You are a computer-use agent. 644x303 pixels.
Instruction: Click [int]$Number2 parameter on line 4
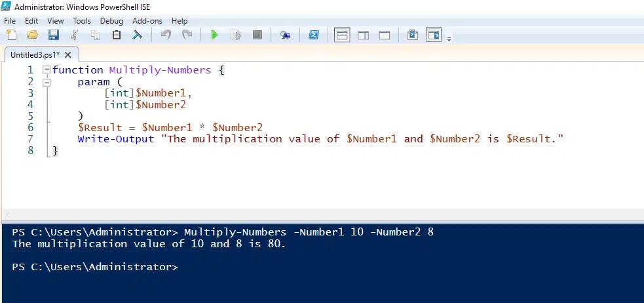click(x=145, y=104)
